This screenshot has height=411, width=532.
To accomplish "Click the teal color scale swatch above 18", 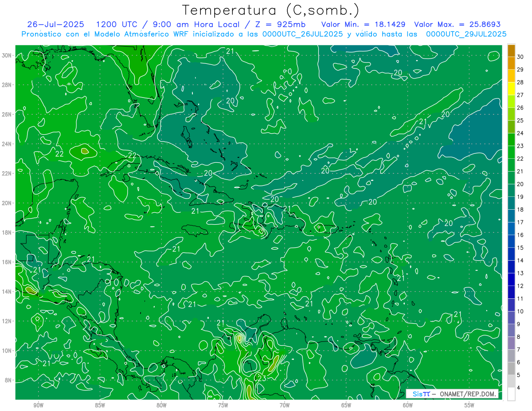I will point(511,203).
